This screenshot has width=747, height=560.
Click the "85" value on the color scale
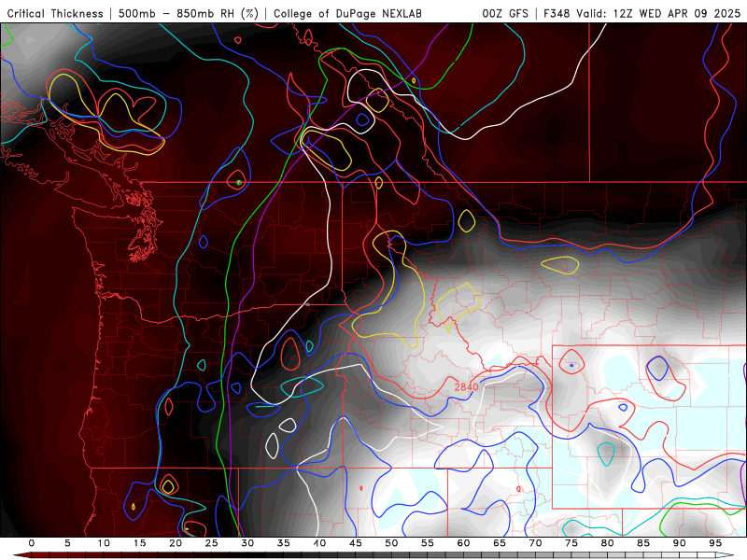(x=643, y=543)
